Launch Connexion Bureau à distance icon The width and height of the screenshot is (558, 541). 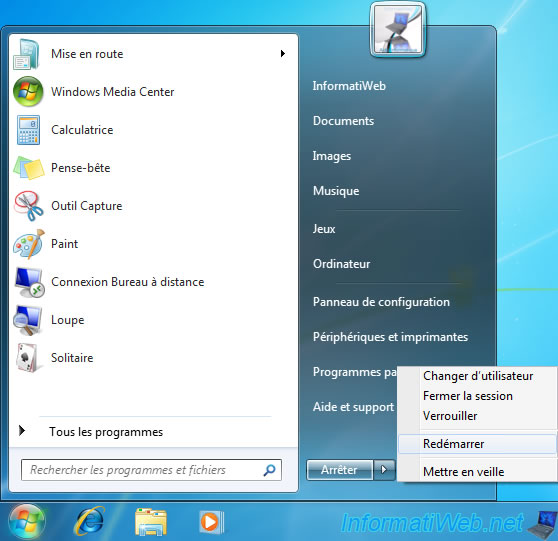[29, 282]
